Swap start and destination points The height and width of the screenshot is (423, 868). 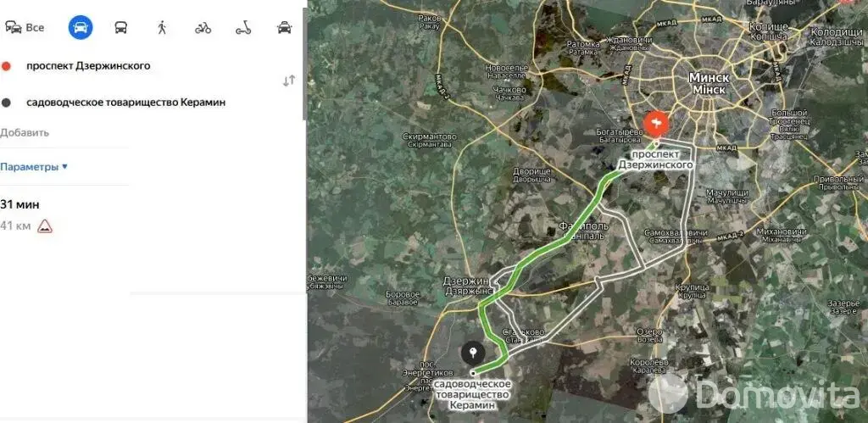pos(288,81)
